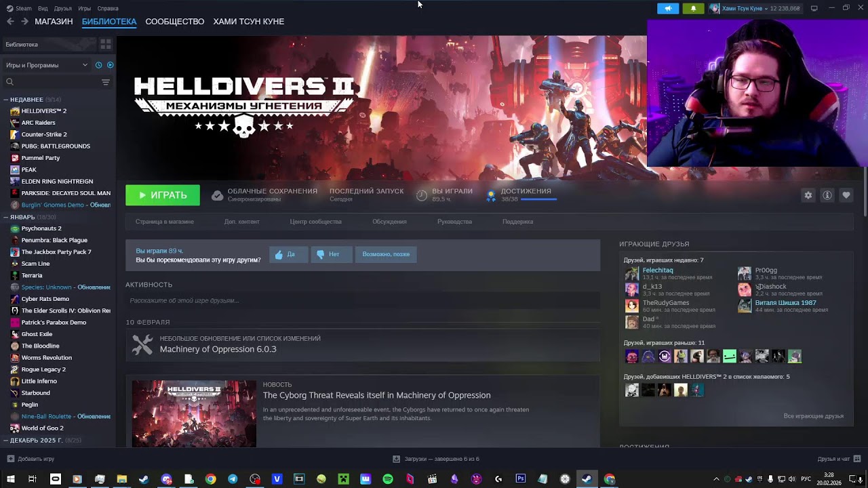The height and width of the screenshot is (488, 868).
Task: Open The Cyborg Threat Reveals Itself headline
Action: point(376,395)
